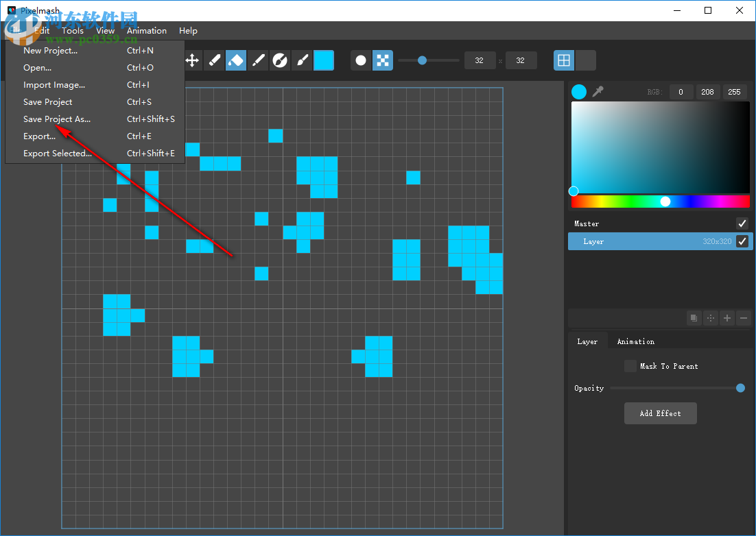756x536 pixels.
Task: Switch to the Animation tab
Action: 635,341
